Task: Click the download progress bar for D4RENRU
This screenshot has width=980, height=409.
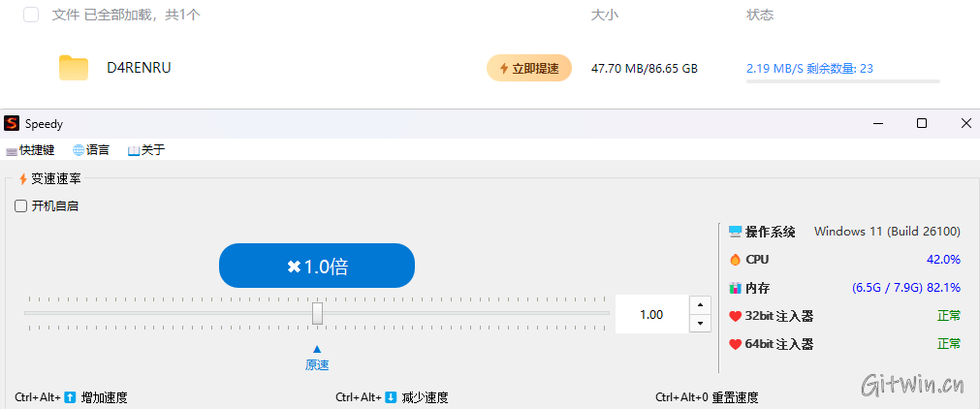Action: (x=843, y=81)
